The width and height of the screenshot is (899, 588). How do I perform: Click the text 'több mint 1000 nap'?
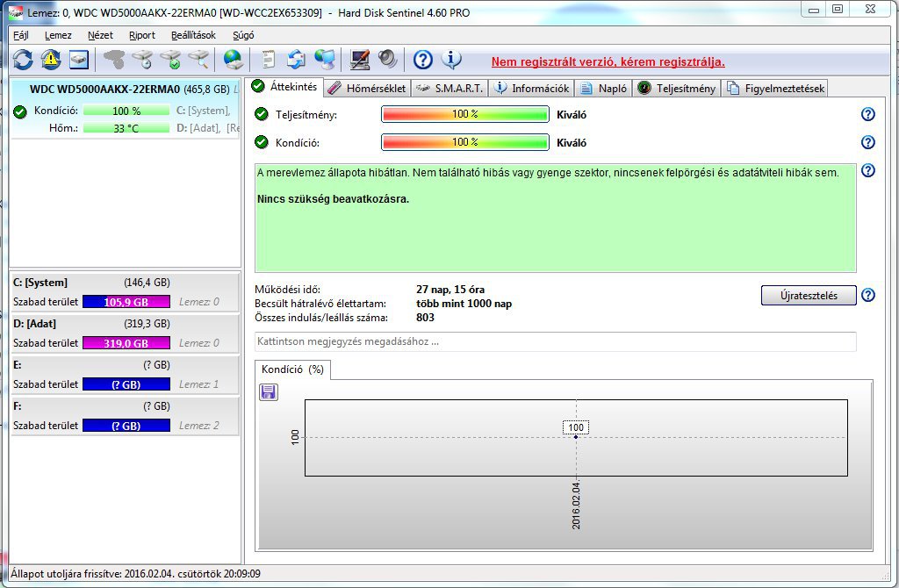[464, 303]
